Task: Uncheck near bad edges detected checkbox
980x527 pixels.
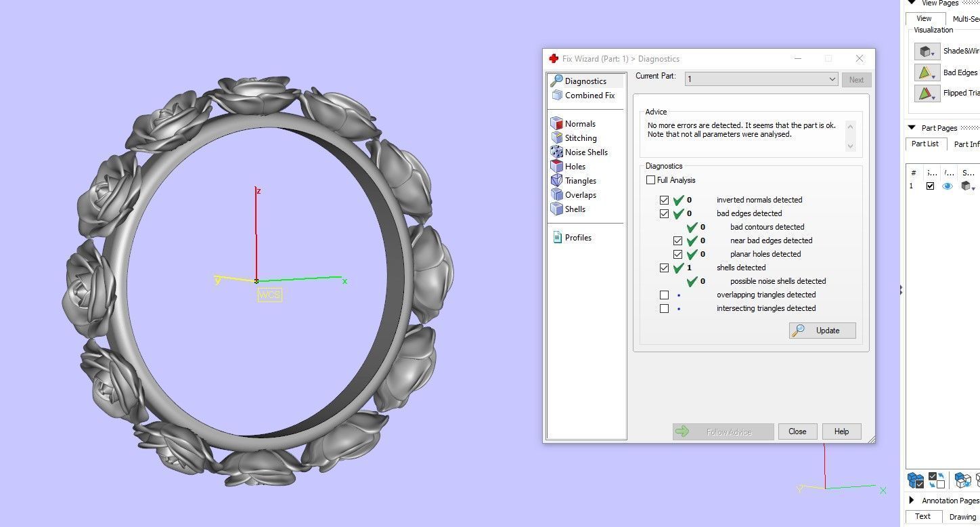Action: 677,240
